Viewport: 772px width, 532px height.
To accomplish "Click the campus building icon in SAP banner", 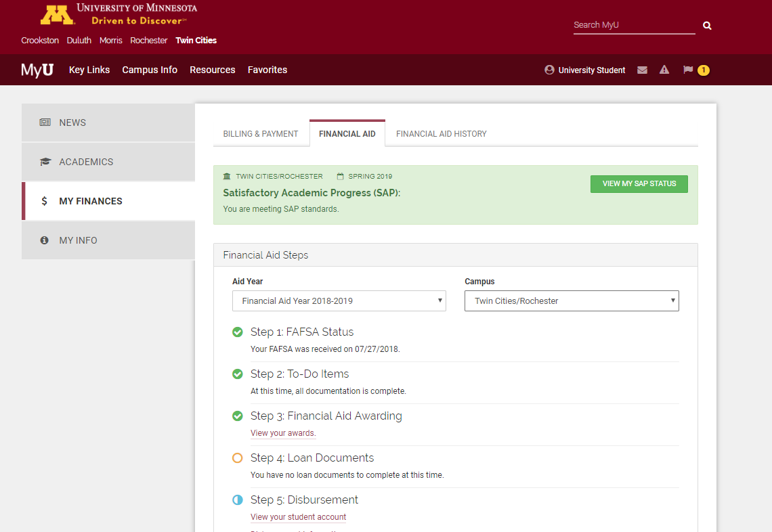I will (x=227, y=176).
